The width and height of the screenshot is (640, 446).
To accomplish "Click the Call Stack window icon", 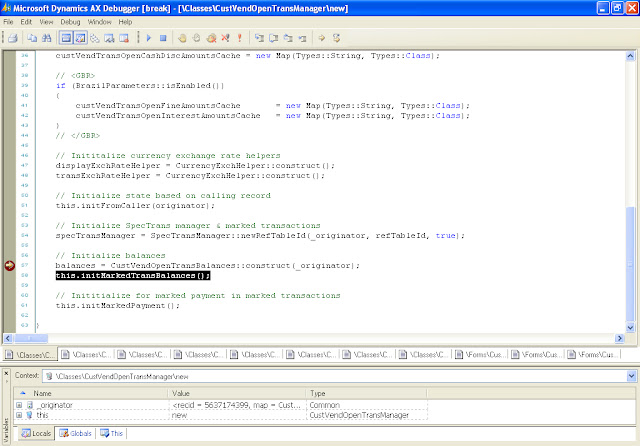I will tap(95, 38).
